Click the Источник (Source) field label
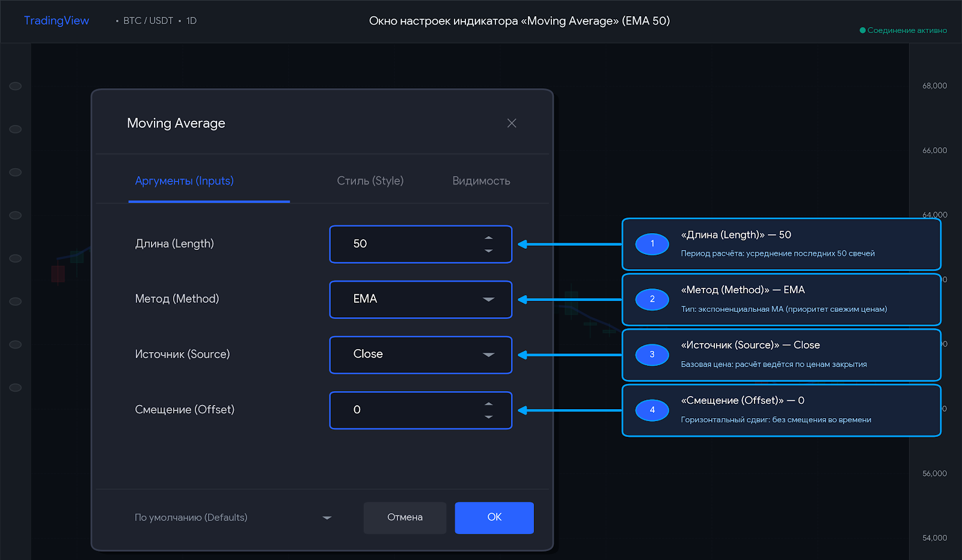The width and height of the screenshot is (962, 560). pos(182,354)
